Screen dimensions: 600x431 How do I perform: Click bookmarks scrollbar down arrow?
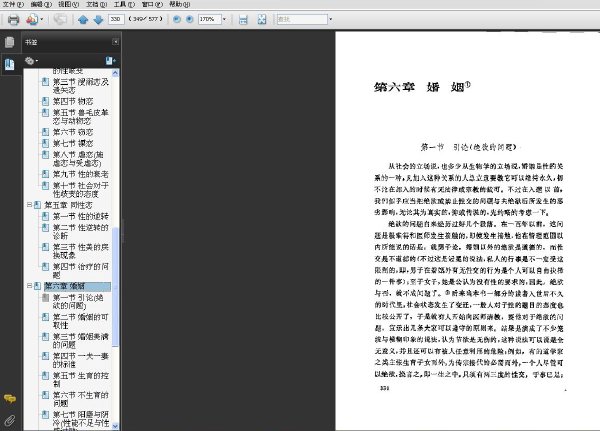pos(115,426)
